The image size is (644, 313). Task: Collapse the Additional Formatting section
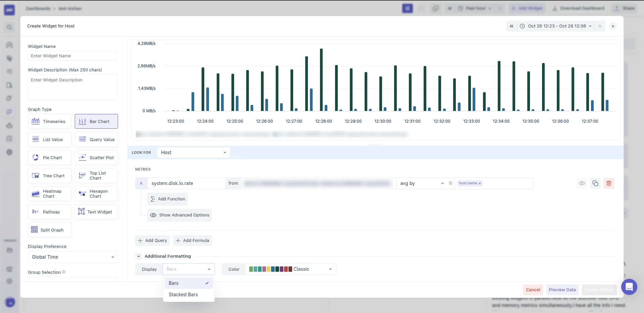tap(139, 256)
